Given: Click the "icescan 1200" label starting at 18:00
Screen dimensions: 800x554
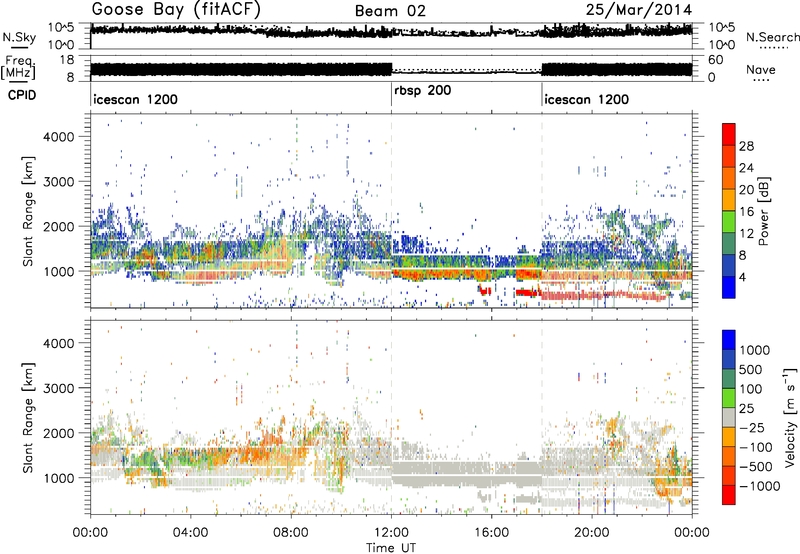Looking at the screenshot, I should (586, 99).
